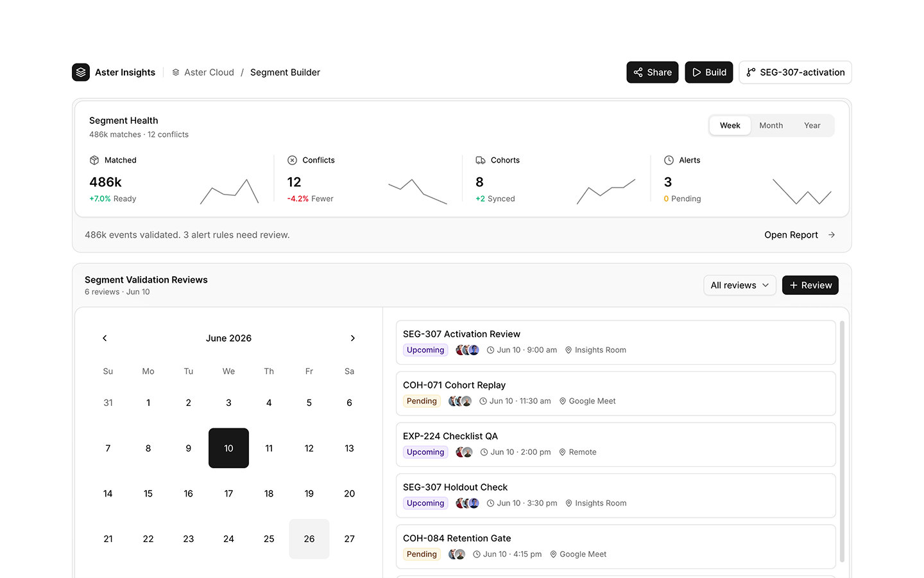Switch Segment Health to Month view
Screen dimensions: 924x578
coord(771,125)
